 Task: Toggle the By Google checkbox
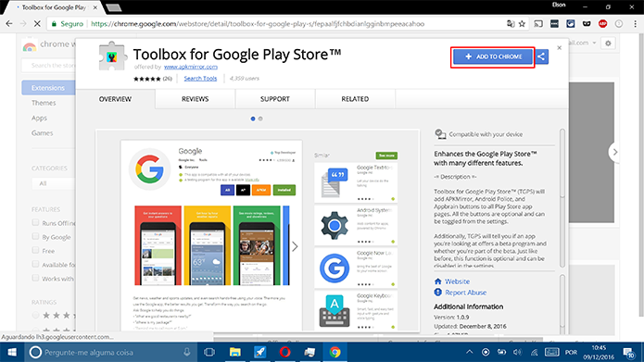pos(35,237)
